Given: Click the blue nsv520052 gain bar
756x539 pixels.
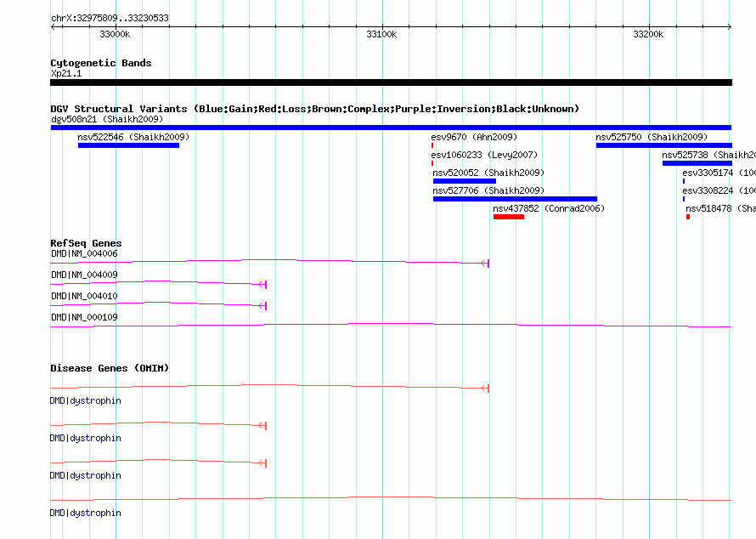Looking at the screenshot, I should pyautogui.click(x=465, y=181).
